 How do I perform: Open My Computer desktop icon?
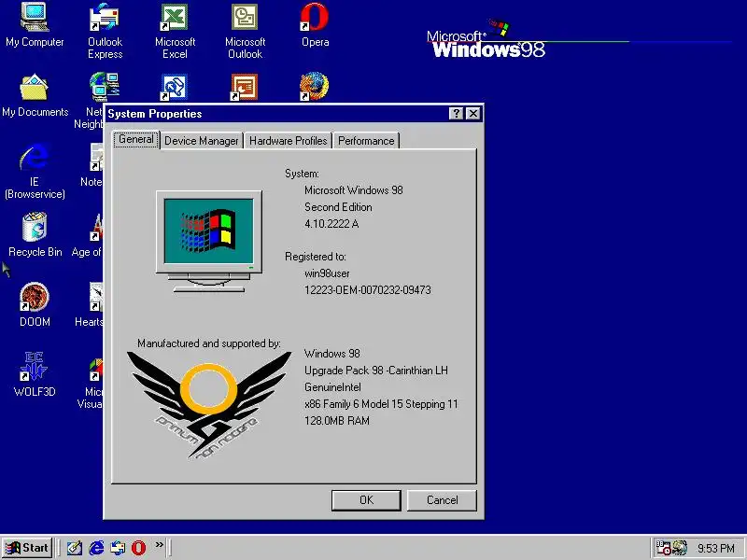[x=35, y=24]
